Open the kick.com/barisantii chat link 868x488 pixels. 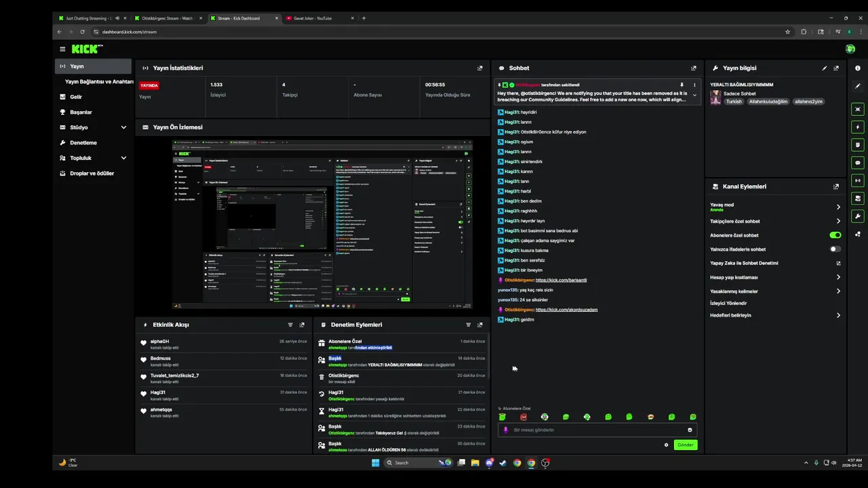coord(561,280)
